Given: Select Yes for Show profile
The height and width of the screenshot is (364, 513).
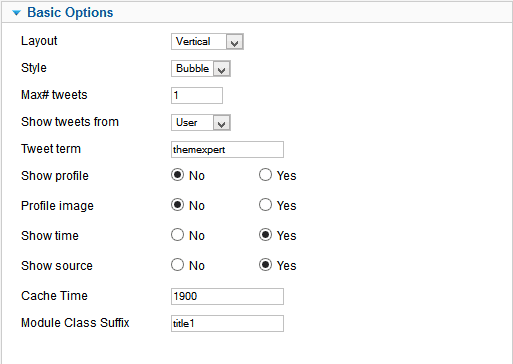Looking at the screenshot, I should [x=265, y=175].
